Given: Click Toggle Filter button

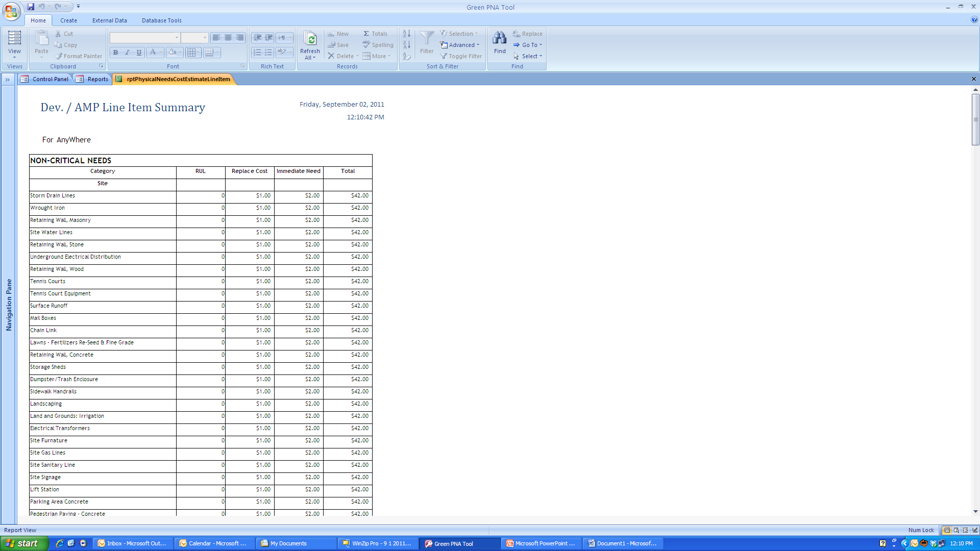Looking at the screenshot, I should (461, 56).
